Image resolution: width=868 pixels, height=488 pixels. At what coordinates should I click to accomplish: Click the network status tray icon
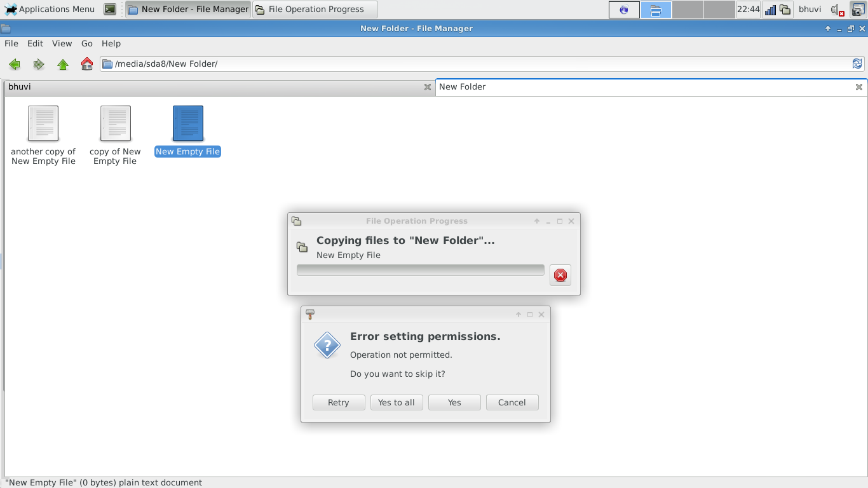coord(770,10)
